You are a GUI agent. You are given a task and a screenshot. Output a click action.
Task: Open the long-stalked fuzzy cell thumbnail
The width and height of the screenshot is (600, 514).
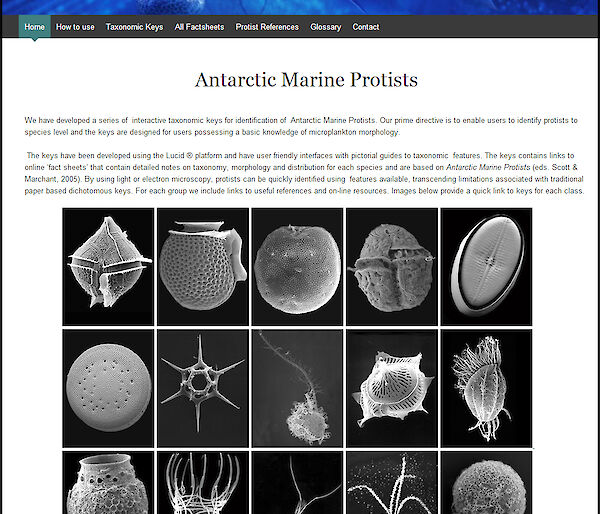tap(297, 388)
